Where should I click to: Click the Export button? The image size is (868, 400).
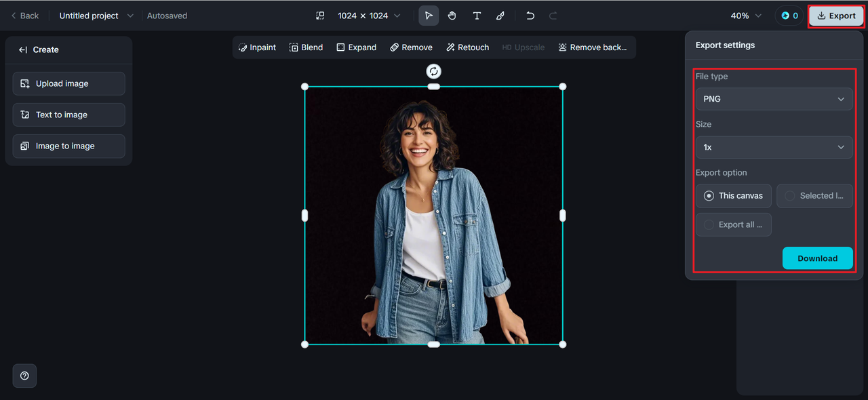point(836,16)
